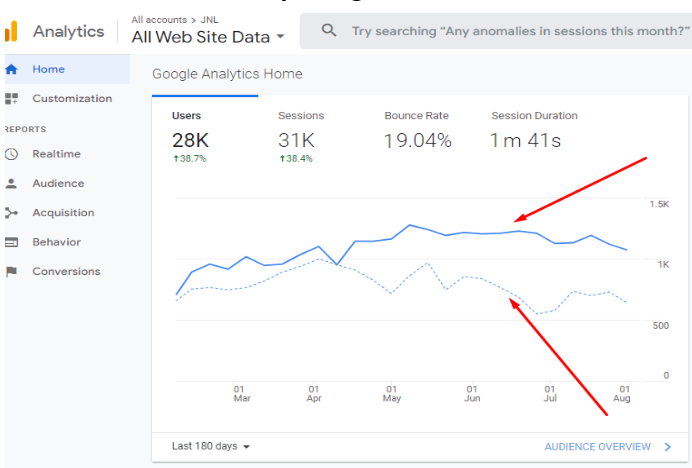This screenshot has width=692, height=468.
Task: Click the Home house icon
Action: [11, 69]
